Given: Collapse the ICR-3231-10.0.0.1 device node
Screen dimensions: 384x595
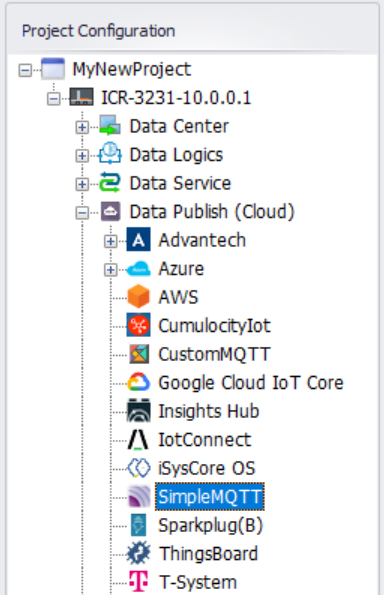Looking at the screenshot, I should click(x=54, y=99).
